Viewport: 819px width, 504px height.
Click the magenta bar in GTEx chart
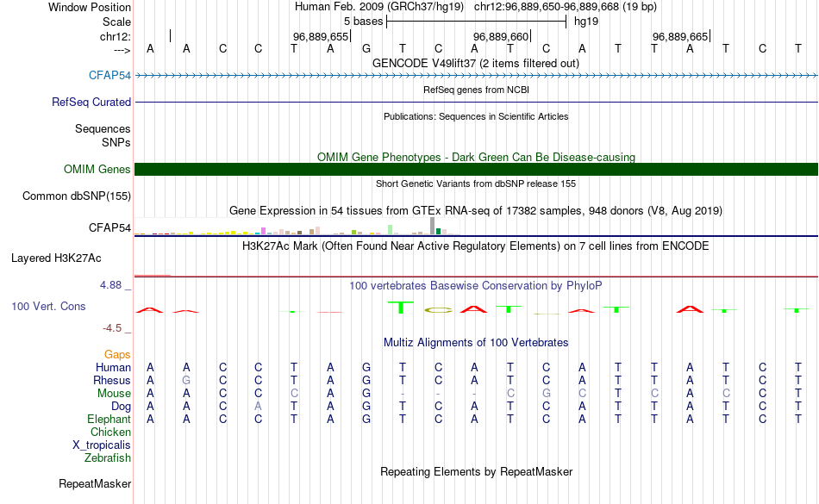[x=263, y=231]
